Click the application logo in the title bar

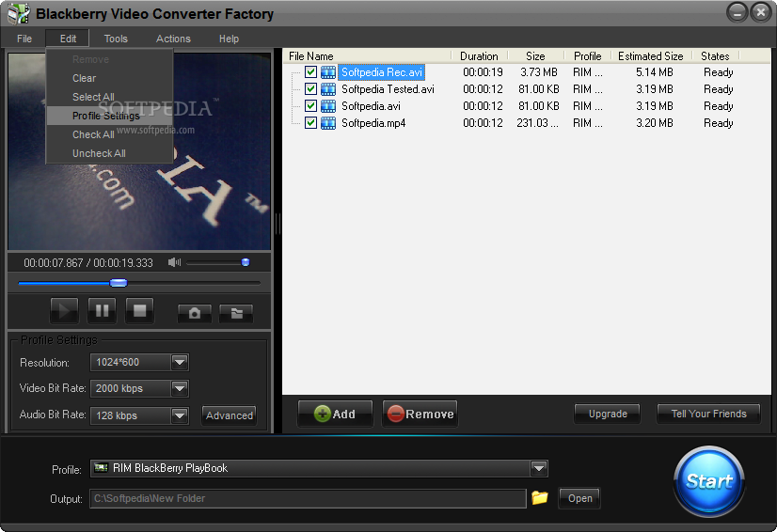19,13
